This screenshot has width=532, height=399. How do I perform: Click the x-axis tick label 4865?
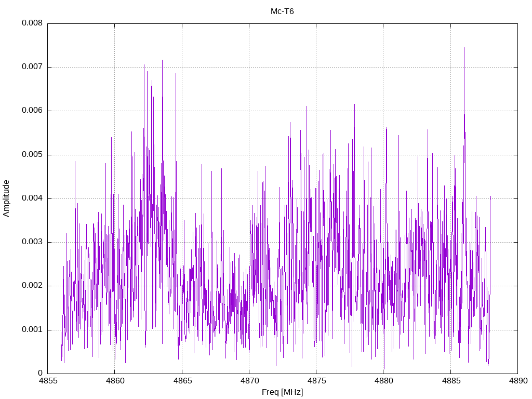click(x=182, y=381)
